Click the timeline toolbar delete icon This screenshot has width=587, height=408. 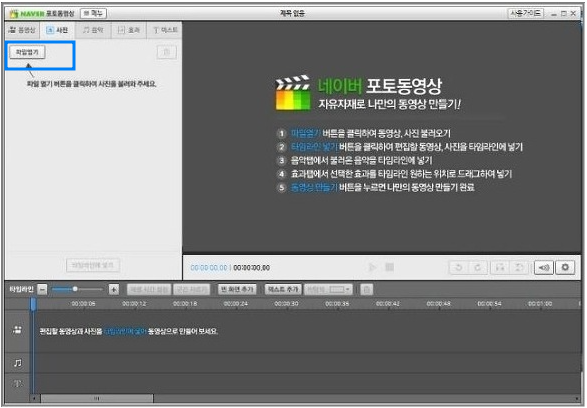(x=367, y=289)
